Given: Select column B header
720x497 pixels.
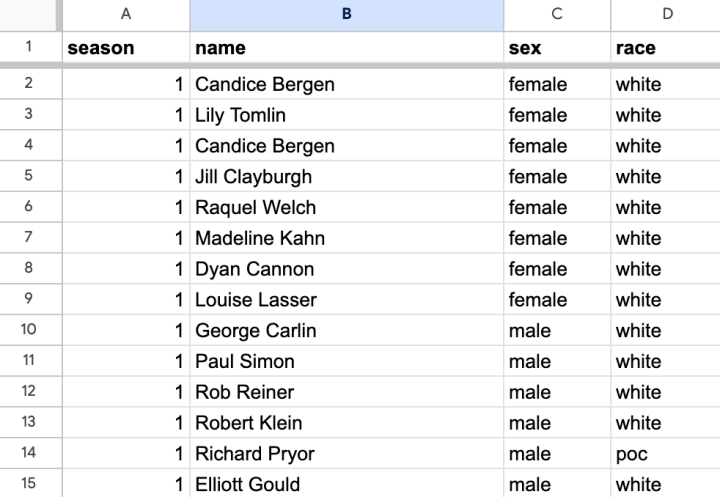Looking at the screenshot, I should pos(347,15).
